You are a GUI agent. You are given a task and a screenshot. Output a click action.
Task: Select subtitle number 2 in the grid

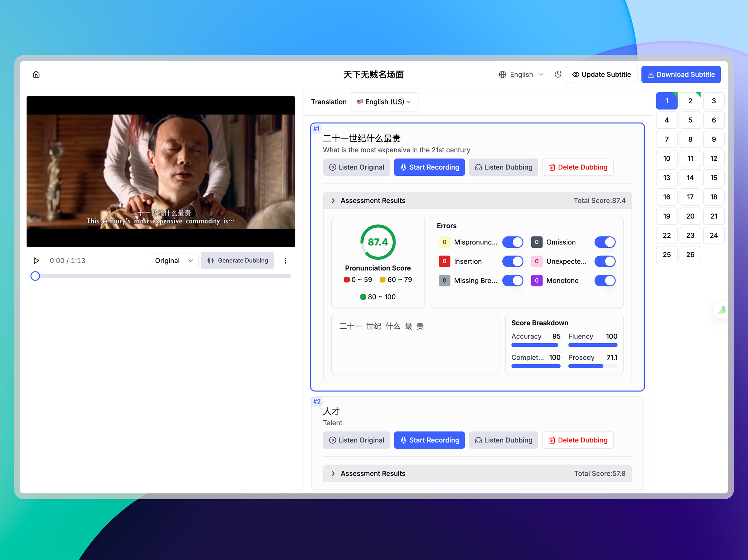pos(690,101)
